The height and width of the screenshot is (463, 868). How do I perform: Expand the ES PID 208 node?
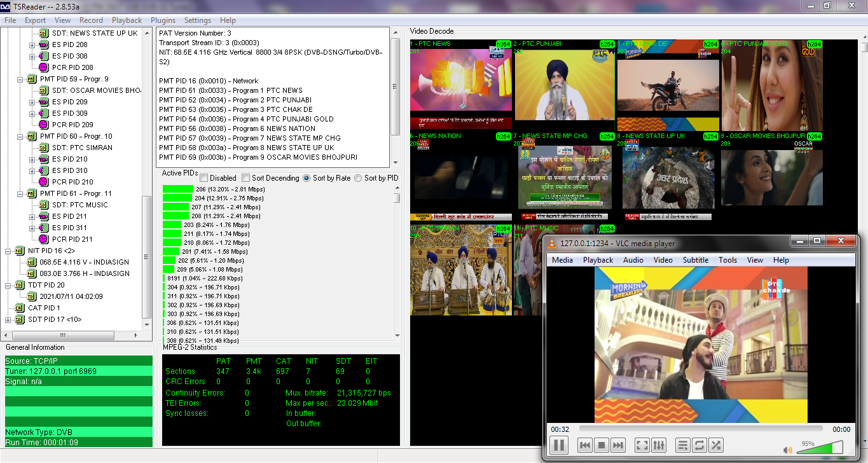pos(32,45)
